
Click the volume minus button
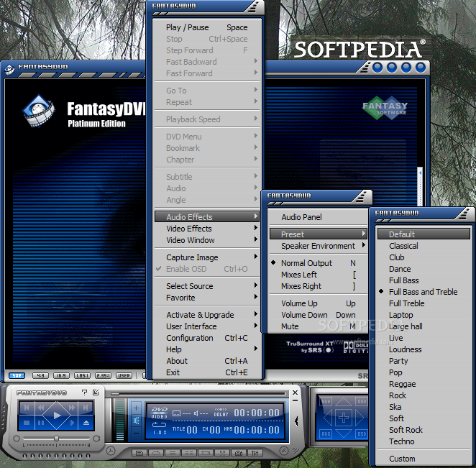(x=136, y=433)
